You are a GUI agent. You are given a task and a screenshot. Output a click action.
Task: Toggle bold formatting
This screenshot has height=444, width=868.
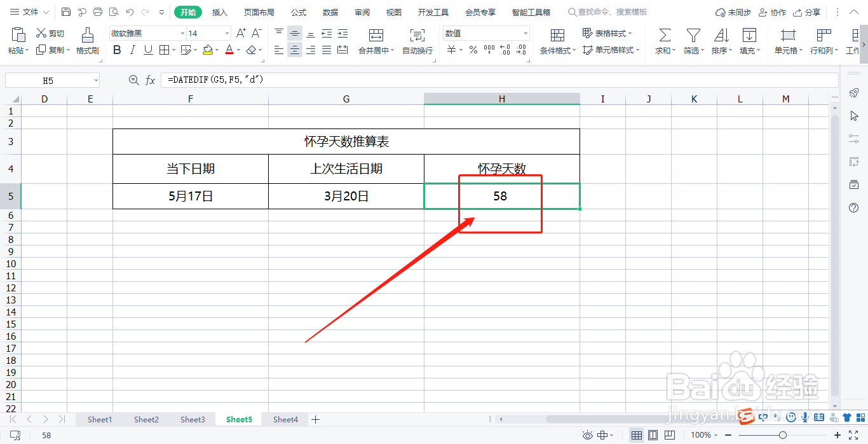(x=117, y=50)
